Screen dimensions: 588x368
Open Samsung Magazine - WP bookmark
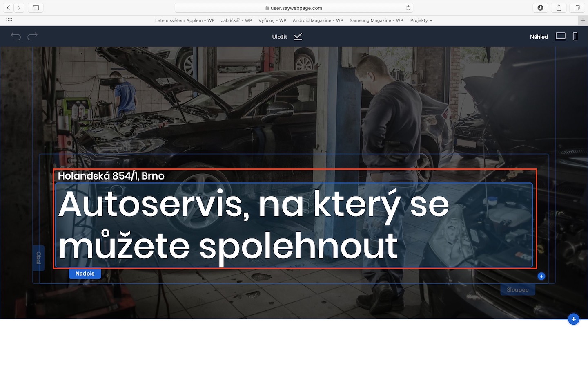click(x=376, y=20)
